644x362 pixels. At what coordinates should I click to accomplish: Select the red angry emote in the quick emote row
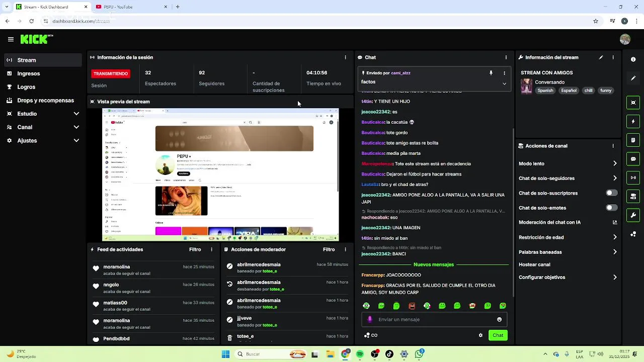412,306
